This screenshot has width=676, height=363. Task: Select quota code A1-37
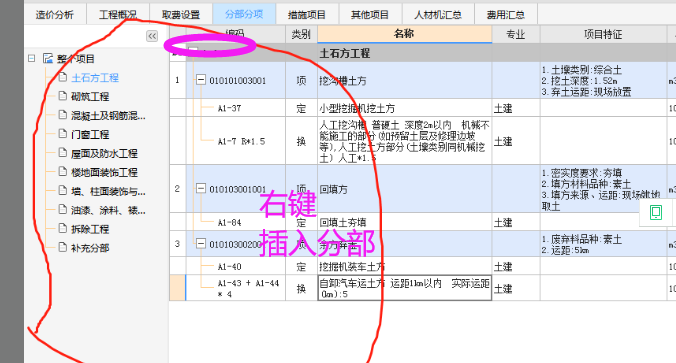coord(229,108)
